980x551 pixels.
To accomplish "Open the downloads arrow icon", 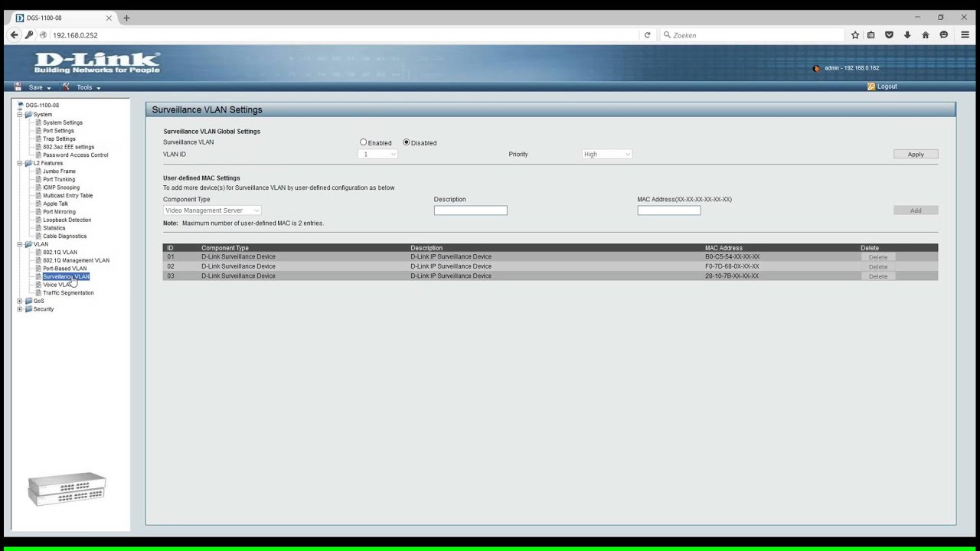I will [907, 35].
